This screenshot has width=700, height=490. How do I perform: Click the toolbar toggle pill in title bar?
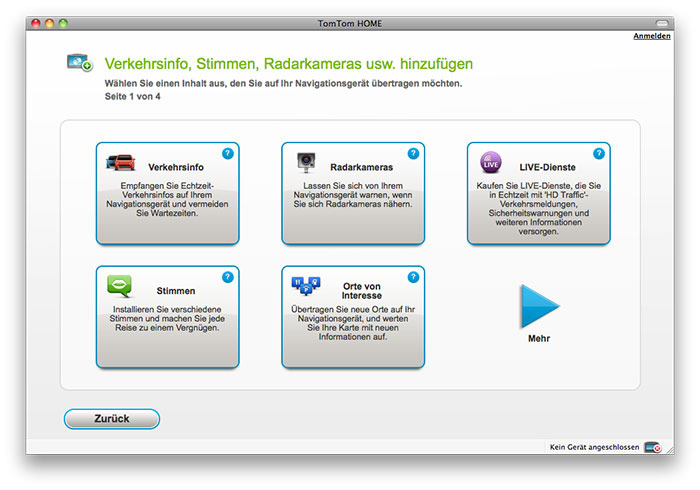pyautogui.click(x=662, y=23)
